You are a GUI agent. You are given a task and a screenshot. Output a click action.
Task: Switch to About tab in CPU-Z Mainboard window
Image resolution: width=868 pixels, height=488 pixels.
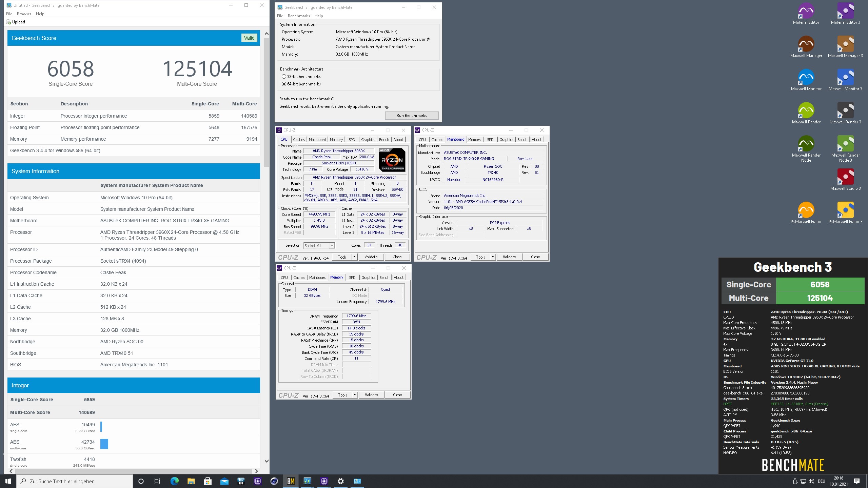click(x=537, y=140)
